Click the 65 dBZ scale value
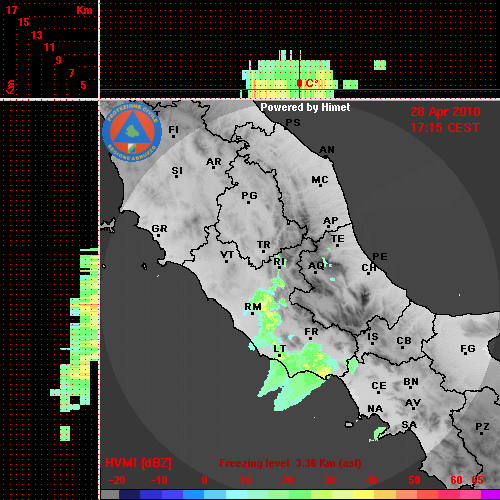Image resolution: width=500 pixels, height=500 pixels. [x=477, y=480]
